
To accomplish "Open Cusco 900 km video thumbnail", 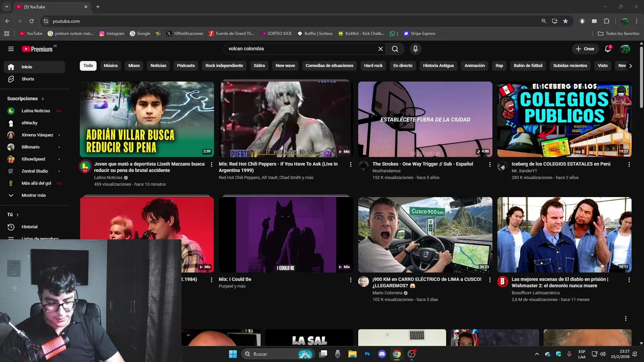I will click(425, 235).
